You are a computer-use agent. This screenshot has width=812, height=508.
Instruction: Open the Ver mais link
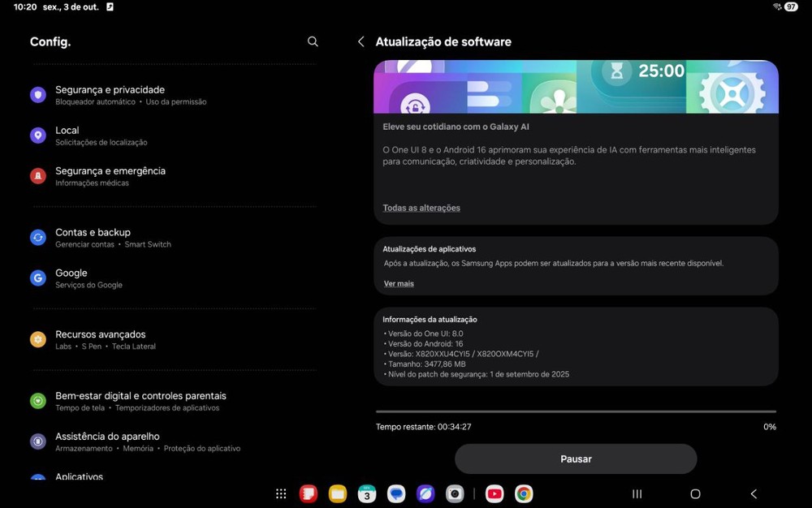coord(399,283)
